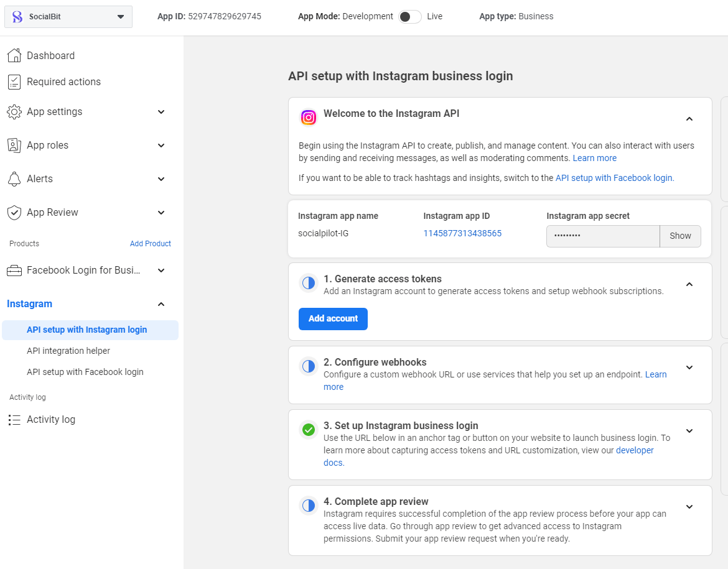This screenshot has height=569, width=728.
Task: Click the Add Product link
Action: point(151,244)
